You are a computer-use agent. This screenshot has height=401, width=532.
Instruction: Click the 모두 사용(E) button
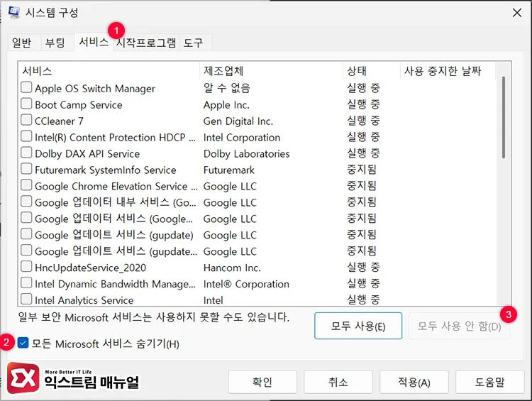[x=358, y=326]
